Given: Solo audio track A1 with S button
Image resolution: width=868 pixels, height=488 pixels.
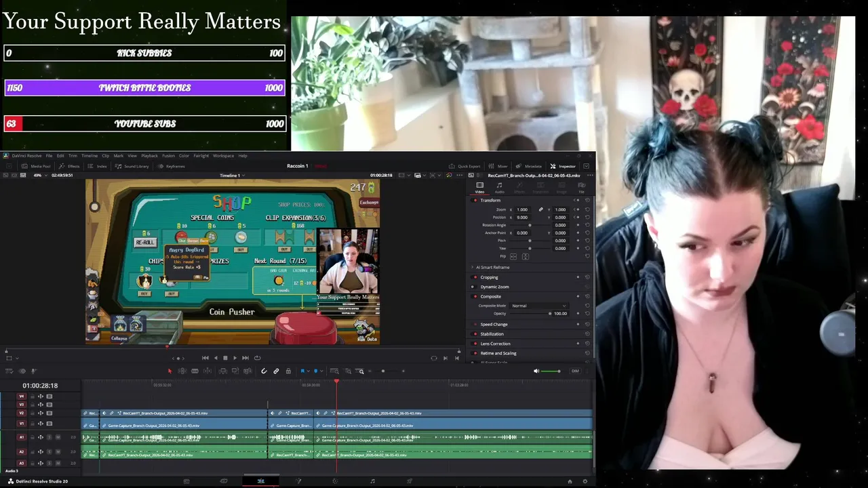Looking at the screenshot, I should 50,437.
